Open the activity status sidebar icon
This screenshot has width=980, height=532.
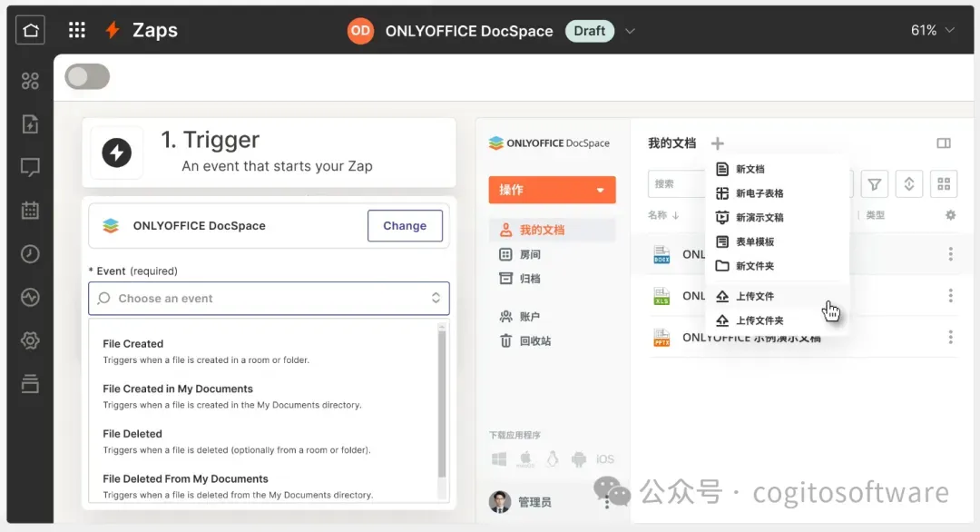pyautogui.click(x=30, y=297)
